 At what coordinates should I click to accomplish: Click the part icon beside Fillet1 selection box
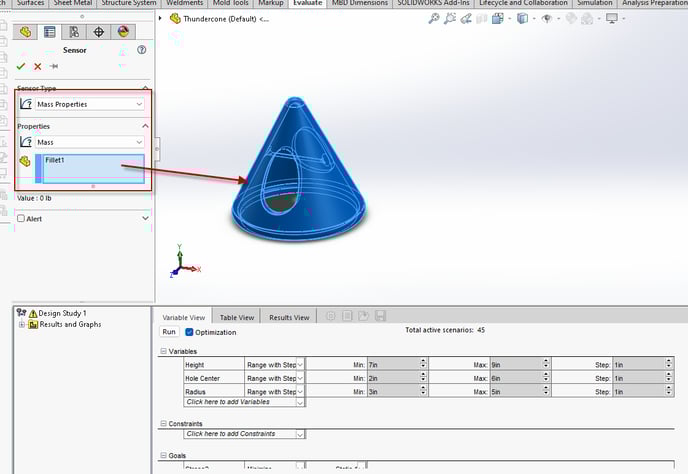click(x=25, y=161)
